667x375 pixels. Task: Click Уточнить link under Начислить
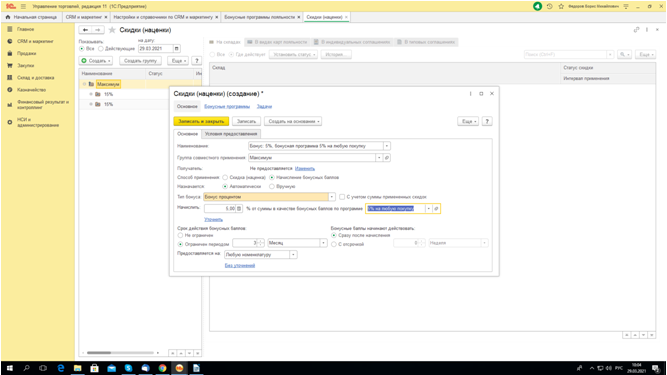point(214,219)
